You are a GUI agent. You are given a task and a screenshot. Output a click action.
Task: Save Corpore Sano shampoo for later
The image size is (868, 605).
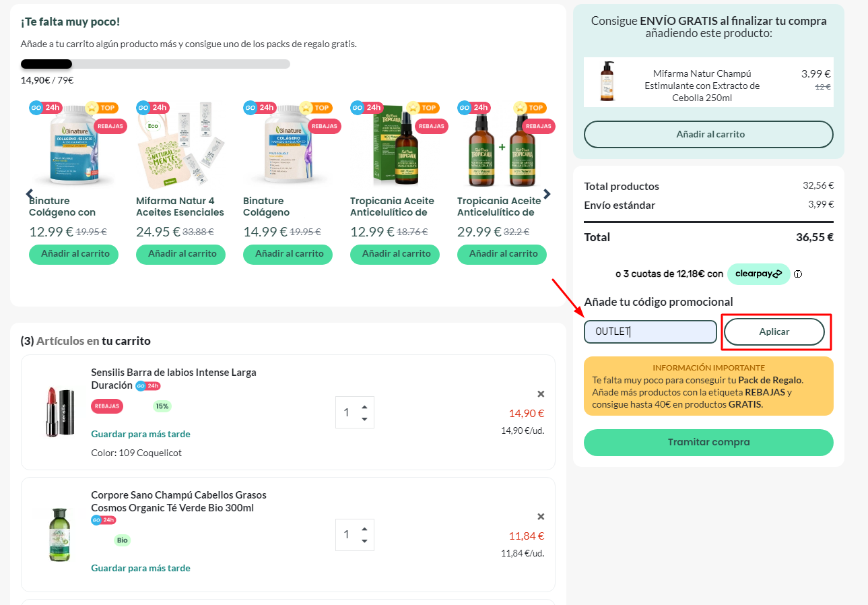[x=141, y=568]
